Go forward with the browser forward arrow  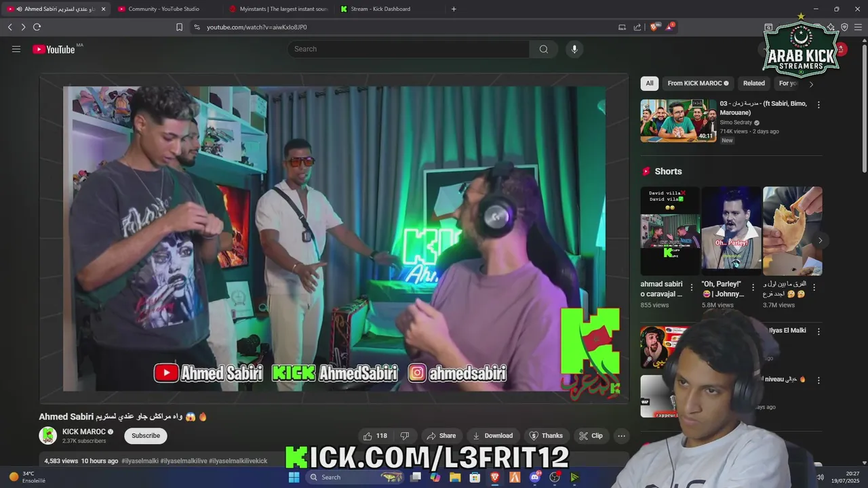[x=23, y=27]
